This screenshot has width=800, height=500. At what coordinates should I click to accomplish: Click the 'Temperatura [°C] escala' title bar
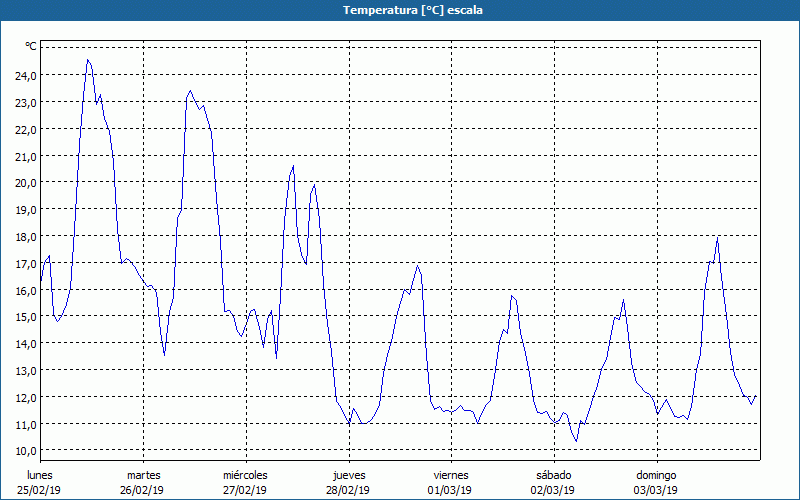click(x=400, y=10)
